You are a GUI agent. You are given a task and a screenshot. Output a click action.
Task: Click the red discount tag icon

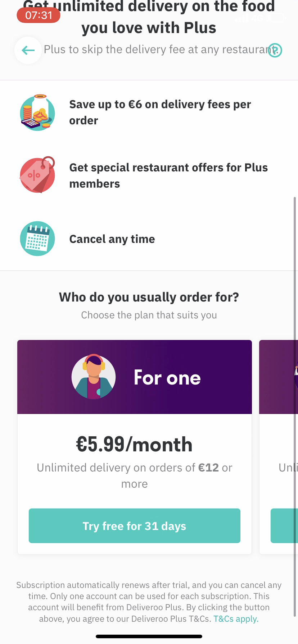[x=37, y=175]
